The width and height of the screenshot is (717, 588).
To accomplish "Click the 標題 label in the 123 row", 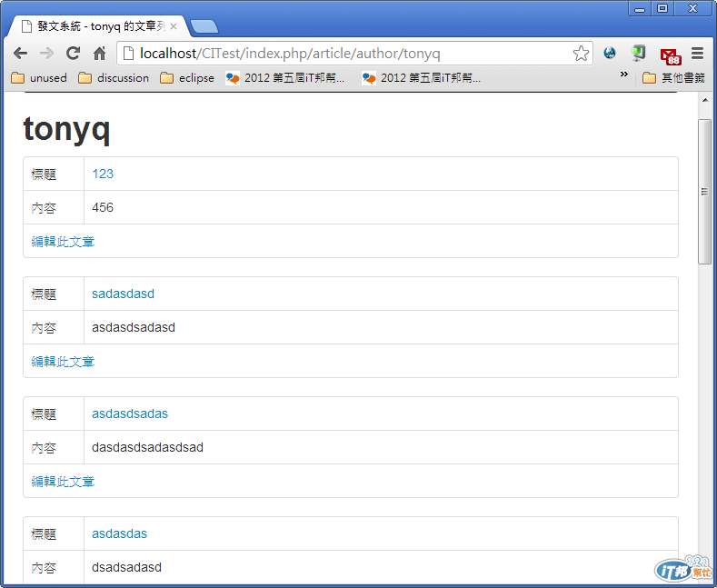I will (x=44, y=174).
